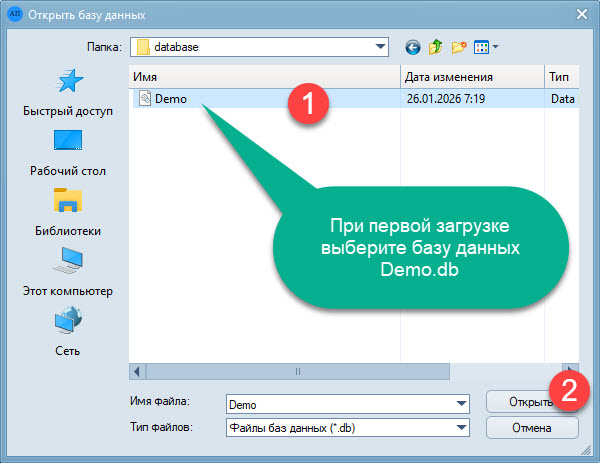Screen dimensions: 600x463
Task: Open the view menu icon
Action: tap(481, 47)
